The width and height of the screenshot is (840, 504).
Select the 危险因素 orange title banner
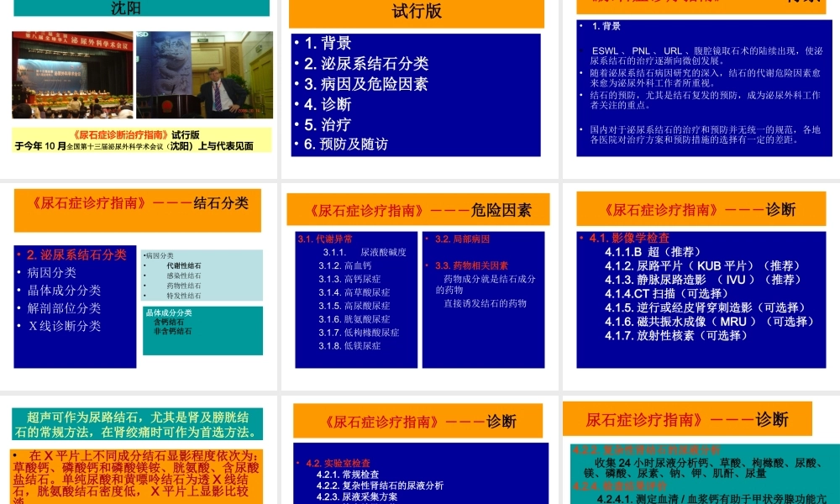pos(417,210)
